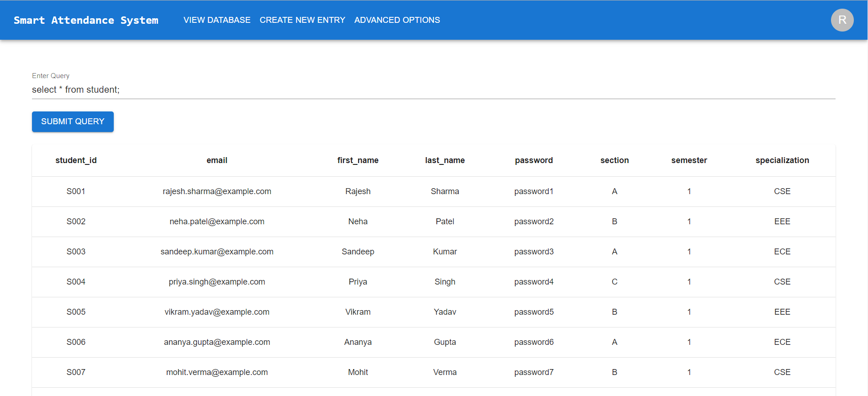Click section A in Ananya's row
Image resolution: width=868 pixels, height=396 pixels.
[614, 342]
